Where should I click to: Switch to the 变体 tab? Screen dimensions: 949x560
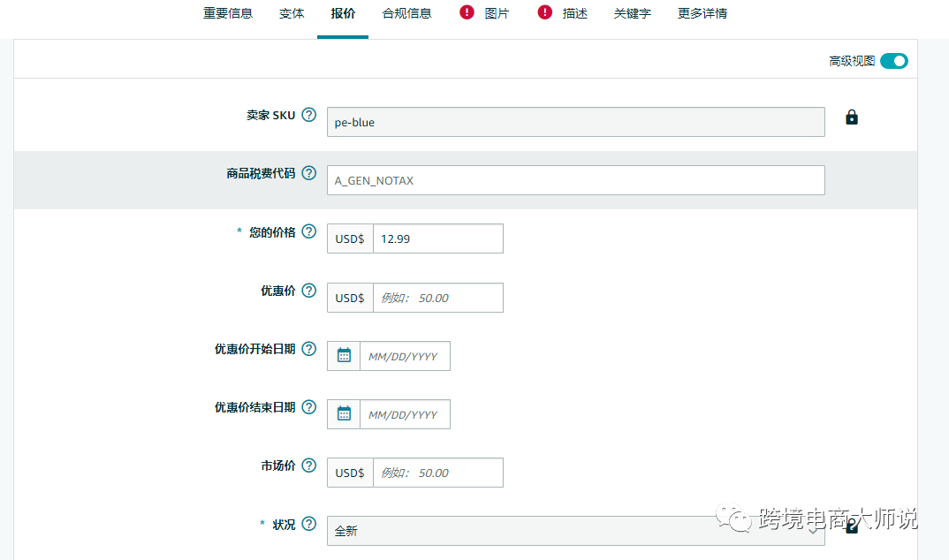pyautogui.click(x=292, y=13)
